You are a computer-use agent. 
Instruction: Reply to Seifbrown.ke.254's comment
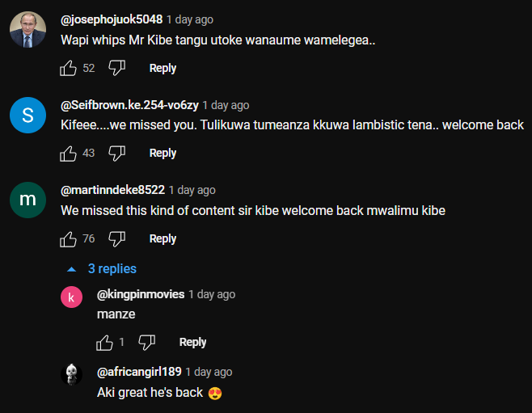click(163, 153)
